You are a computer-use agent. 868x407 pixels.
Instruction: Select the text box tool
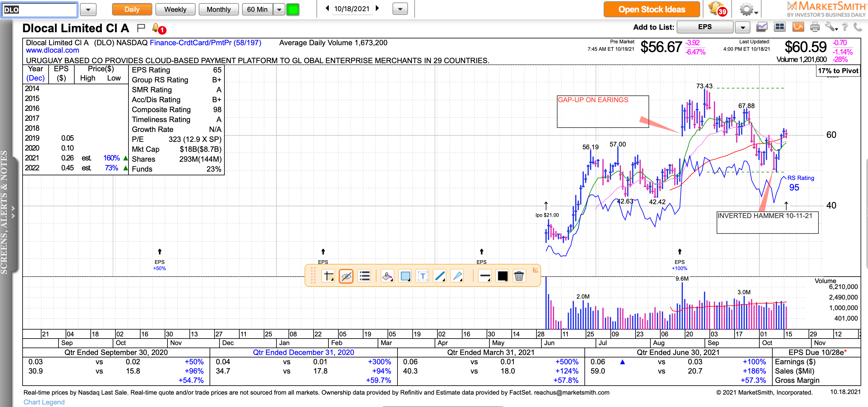coord(422,276)
